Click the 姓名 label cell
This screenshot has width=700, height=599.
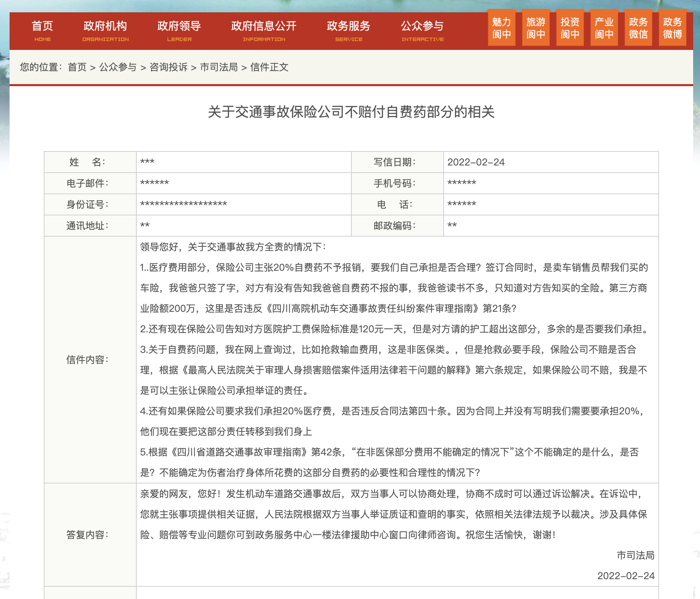(90, 162)
